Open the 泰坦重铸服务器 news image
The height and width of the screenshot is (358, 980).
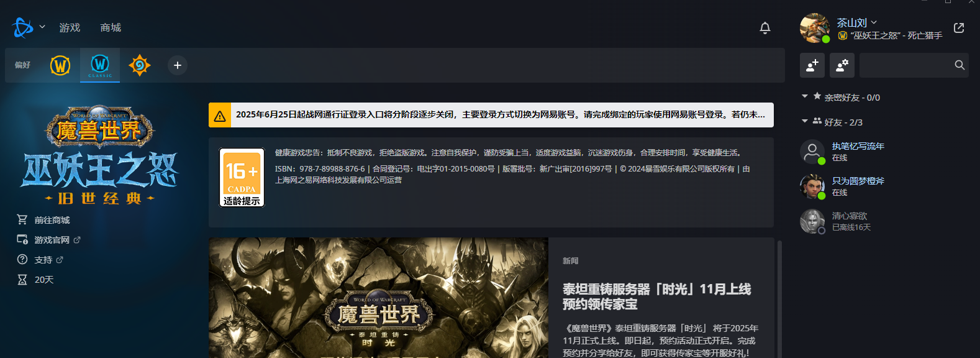coord(378,298)
